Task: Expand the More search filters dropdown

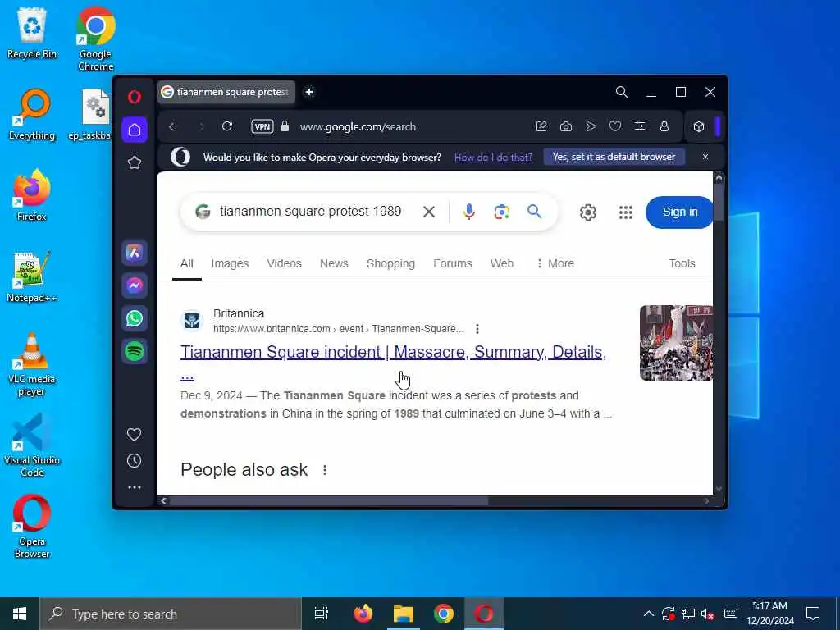Action: (555, 263)
